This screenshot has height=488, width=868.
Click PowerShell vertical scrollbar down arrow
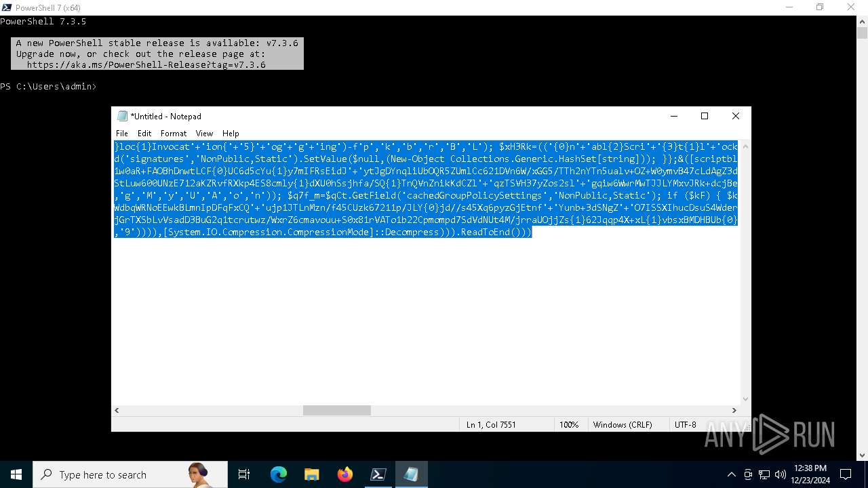point(862,455)
